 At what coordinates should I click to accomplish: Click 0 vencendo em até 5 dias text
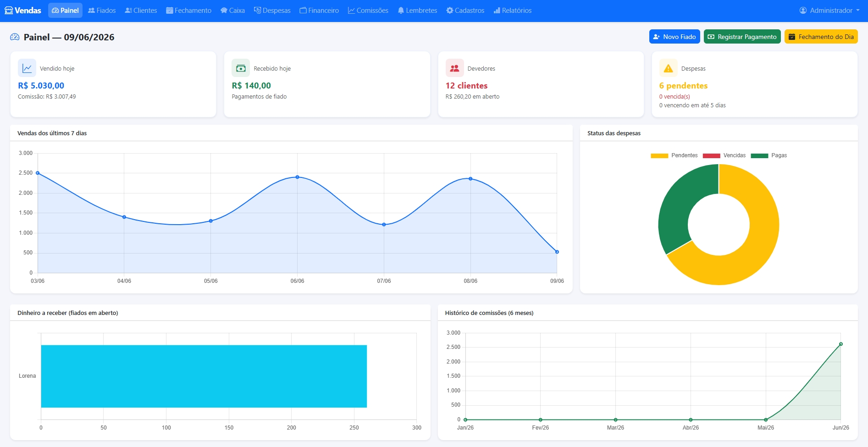click(x=692, y=105)
